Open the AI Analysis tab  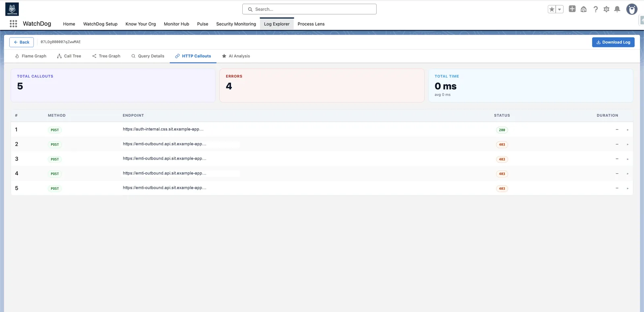pos(236,56)
